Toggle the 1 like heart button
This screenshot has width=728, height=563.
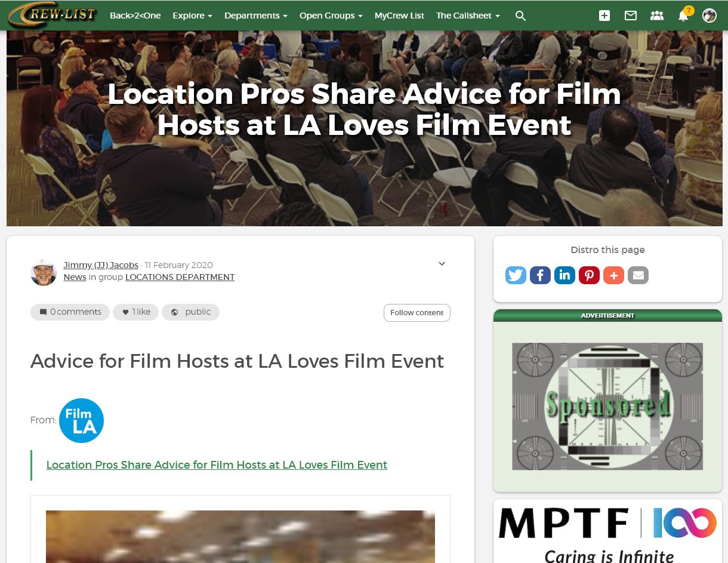point(135,312)
